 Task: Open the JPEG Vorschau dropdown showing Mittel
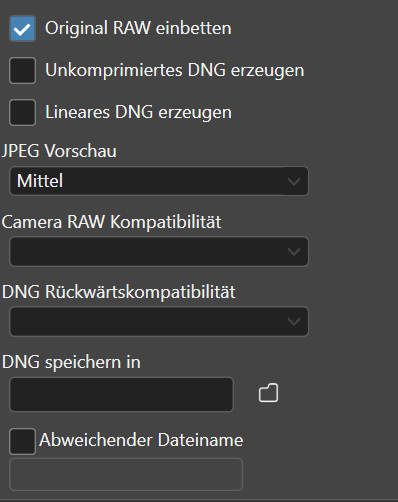tap(159, 181)
